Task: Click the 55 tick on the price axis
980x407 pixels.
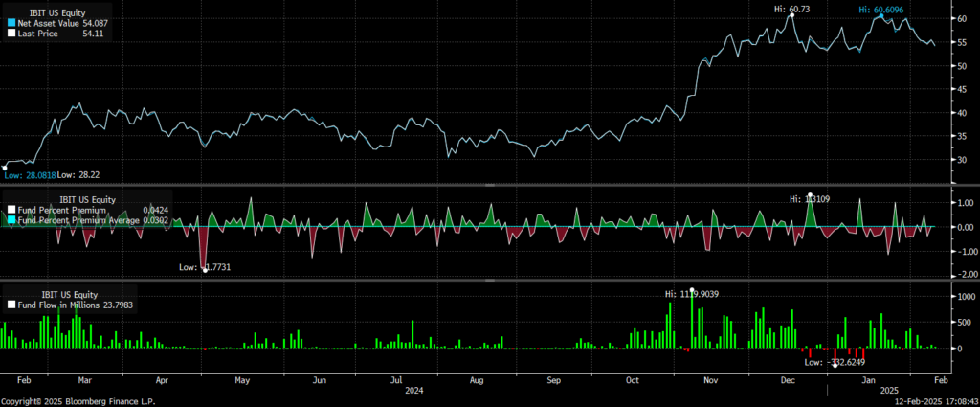Action: [962, 42]
